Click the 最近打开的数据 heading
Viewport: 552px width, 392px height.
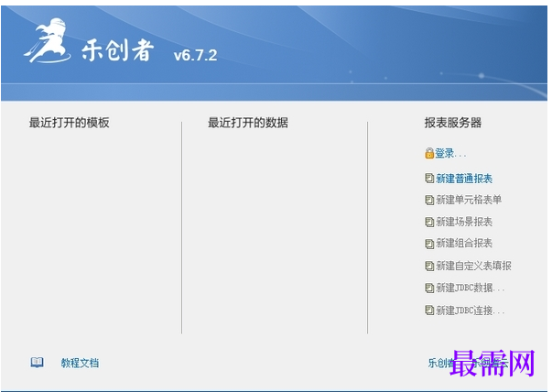pos(248,123)
